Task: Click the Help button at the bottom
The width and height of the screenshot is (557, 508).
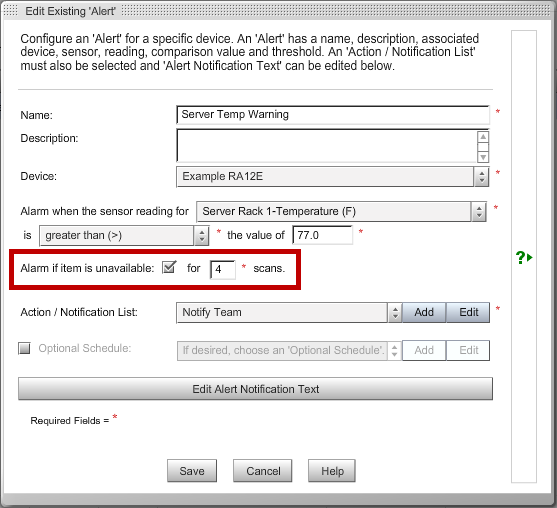Action: coord(332,471)
